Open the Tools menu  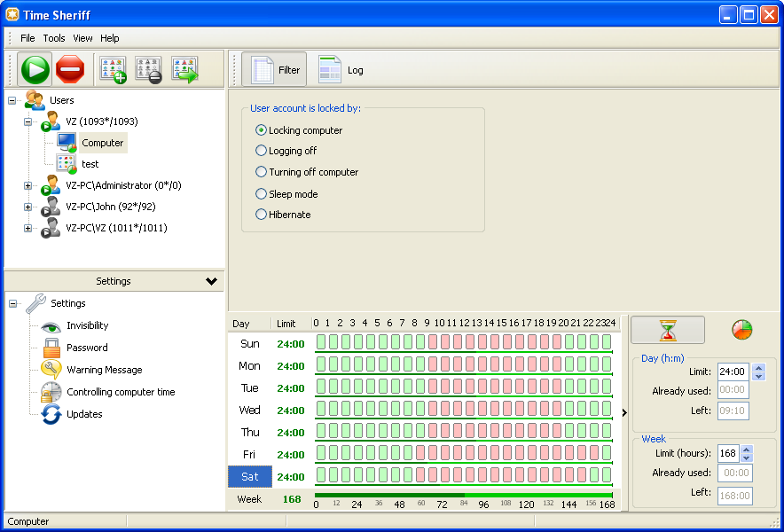54,38
